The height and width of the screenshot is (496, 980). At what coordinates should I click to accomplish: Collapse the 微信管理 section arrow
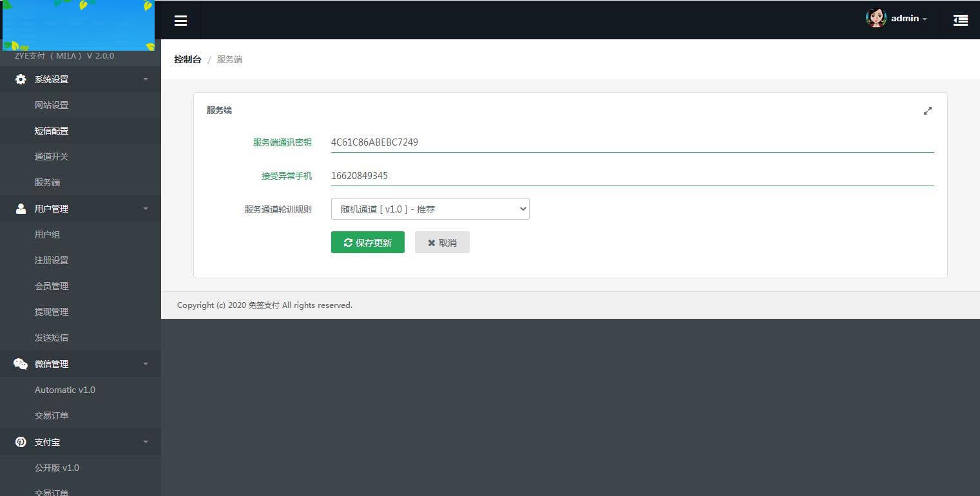tap(146, 364)
